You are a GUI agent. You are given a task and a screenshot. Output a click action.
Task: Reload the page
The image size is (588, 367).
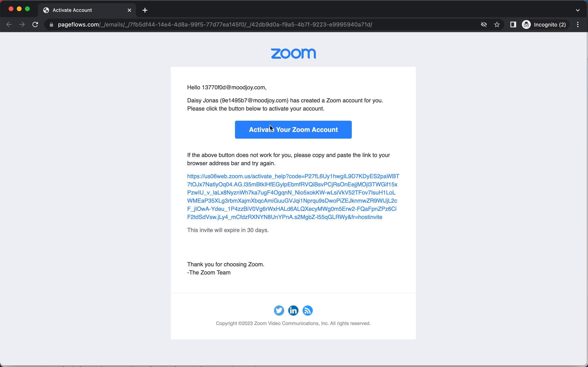point(35,24)
